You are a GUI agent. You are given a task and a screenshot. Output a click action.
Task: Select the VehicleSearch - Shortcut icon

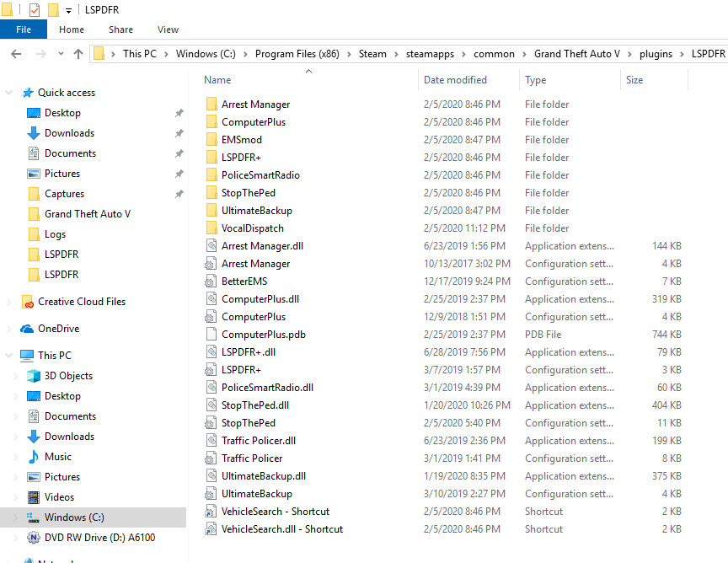[211, 511]
